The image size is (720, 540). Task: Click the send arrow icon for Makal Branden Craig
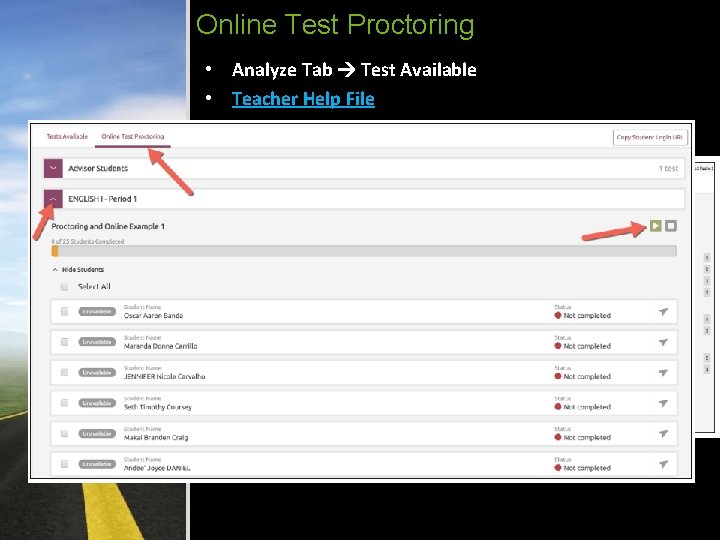coord(663,433)
